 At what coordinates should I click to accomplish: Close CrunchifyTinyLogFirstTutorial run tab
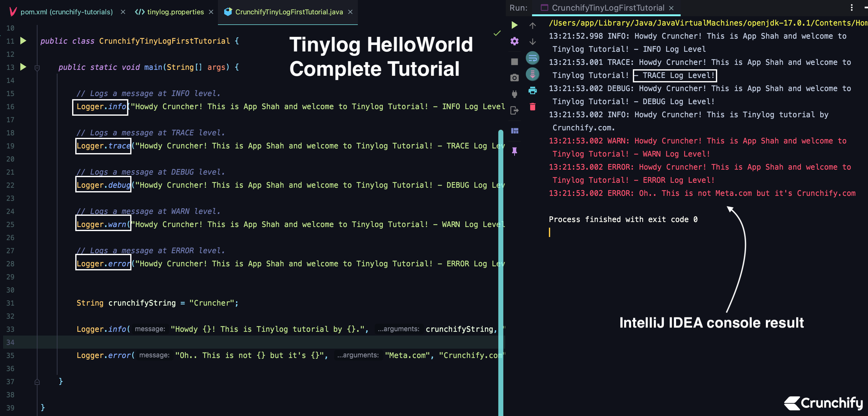coord(671,8)
